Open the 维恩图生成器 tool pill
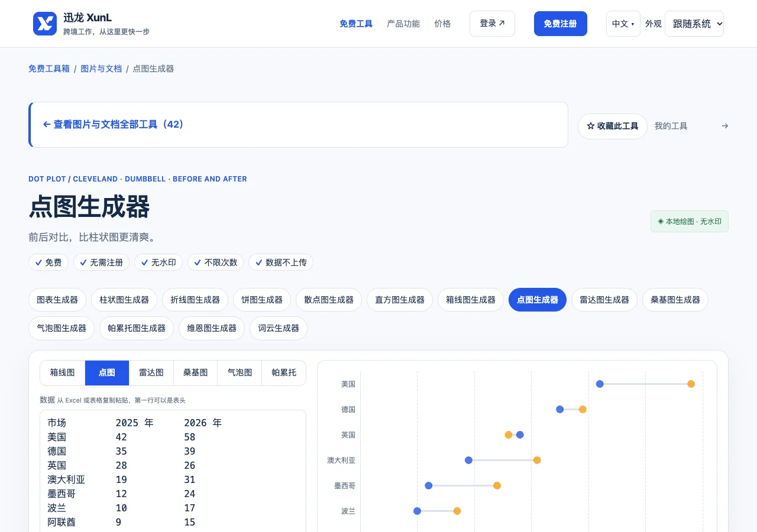 tap(212, 328)
